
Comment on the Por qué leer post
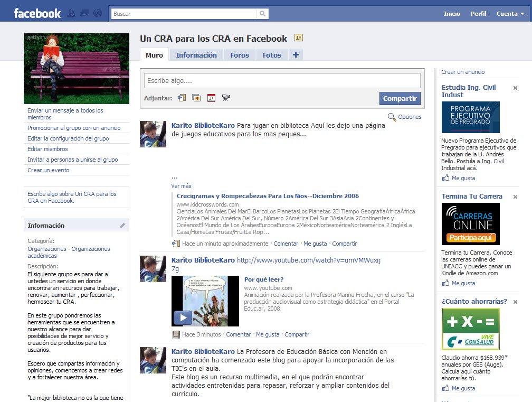(238, 334)
